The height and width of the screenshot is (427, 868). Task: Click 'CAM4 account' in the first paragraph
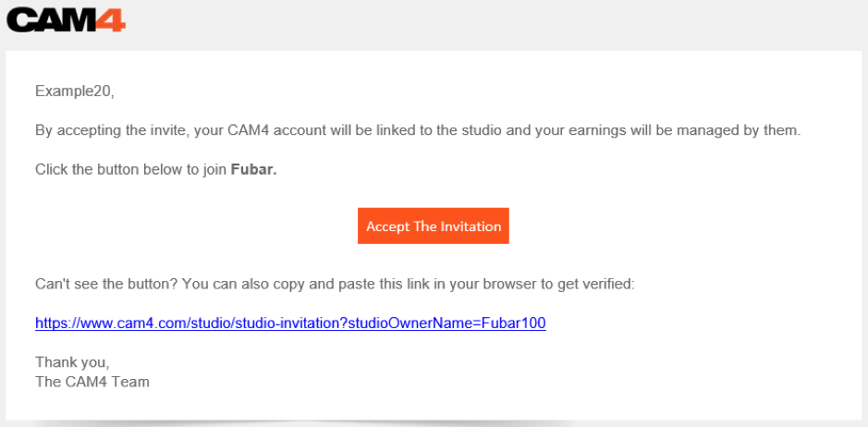[x=270, y=130]
